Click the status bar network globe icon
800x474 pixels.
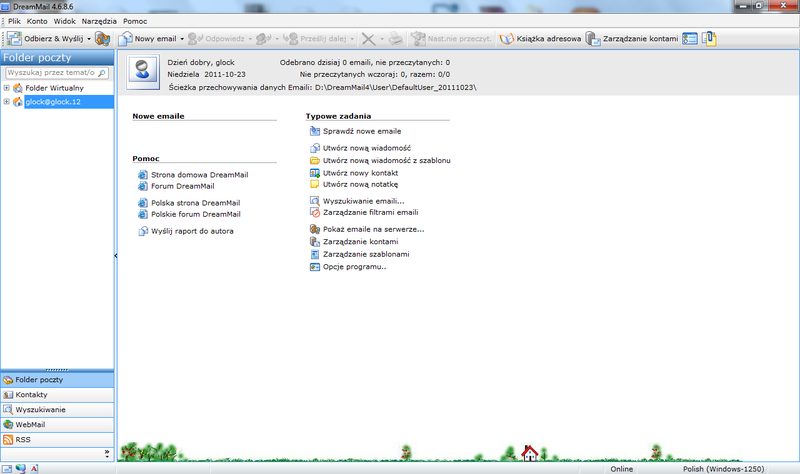click(20, 468)
